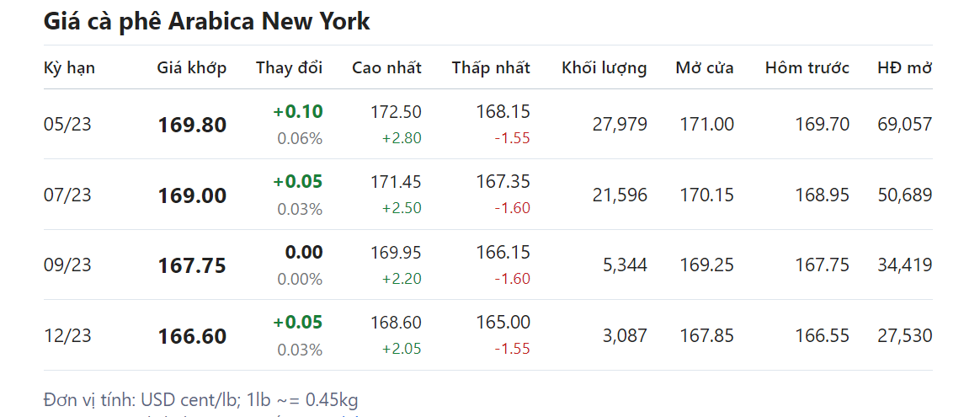Click the 'Thấp nhất' column header
980x417 pixels.
[x=491, y=68]
